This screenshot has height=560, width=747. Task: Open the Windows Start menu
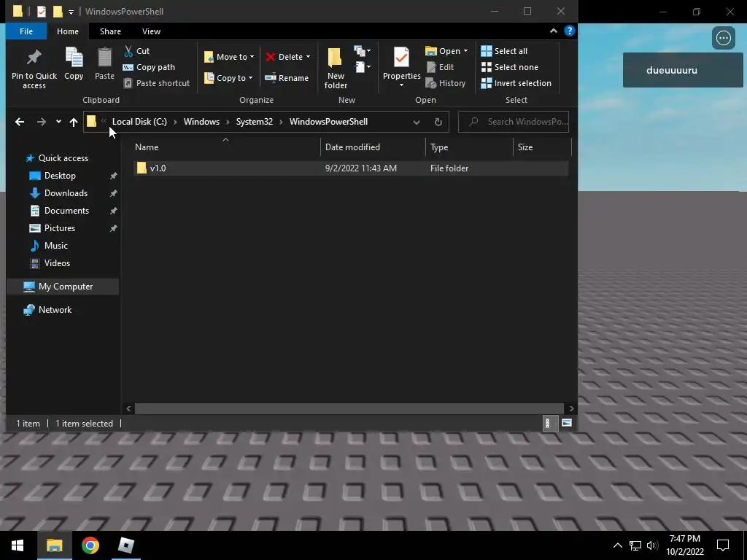tap(18, 545)
